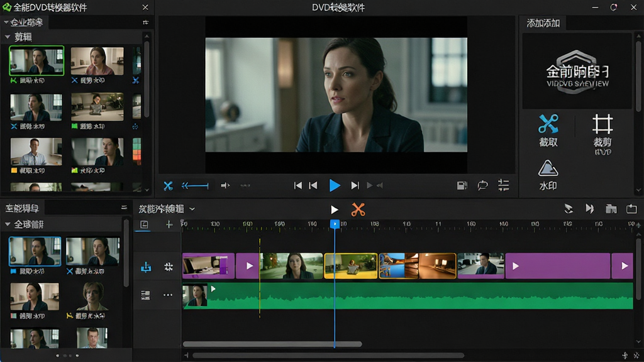Click the blue scissors 截取 icon
This screenshot has height=362, width=644.
548,124
